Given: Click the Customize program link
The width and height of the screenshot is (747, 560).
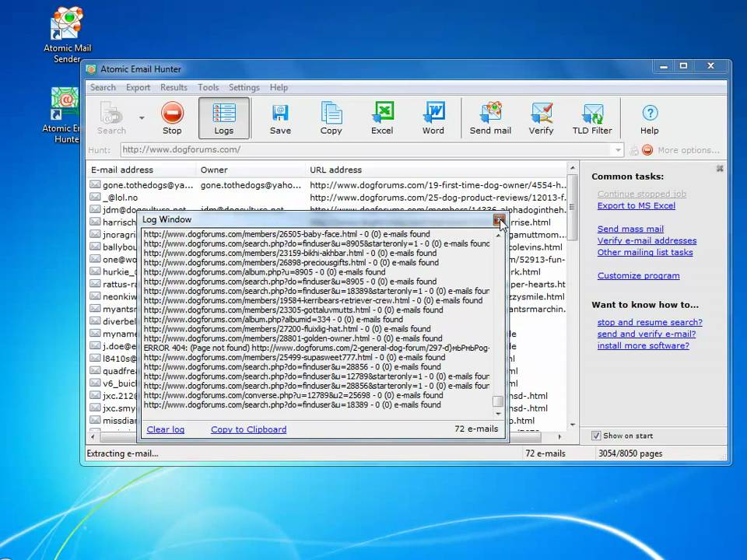Looking at the screenshot, I should pos(638,275).
